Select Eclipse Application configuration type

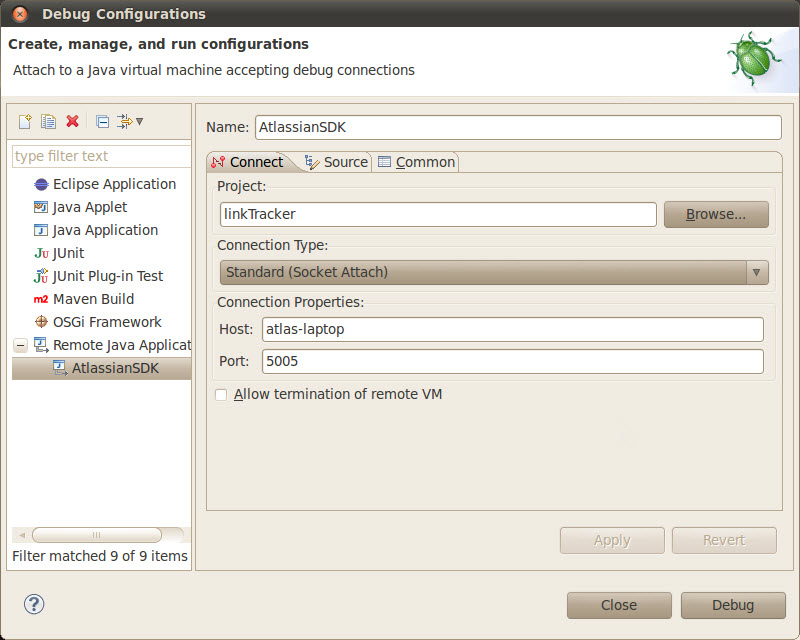tap(113, 184)
